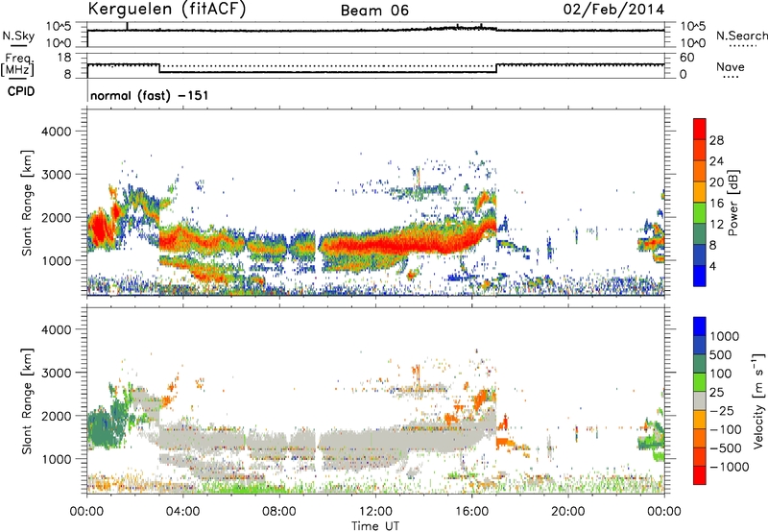
Task: Click the 'Beam 06' label
Action: coord(374,11)
